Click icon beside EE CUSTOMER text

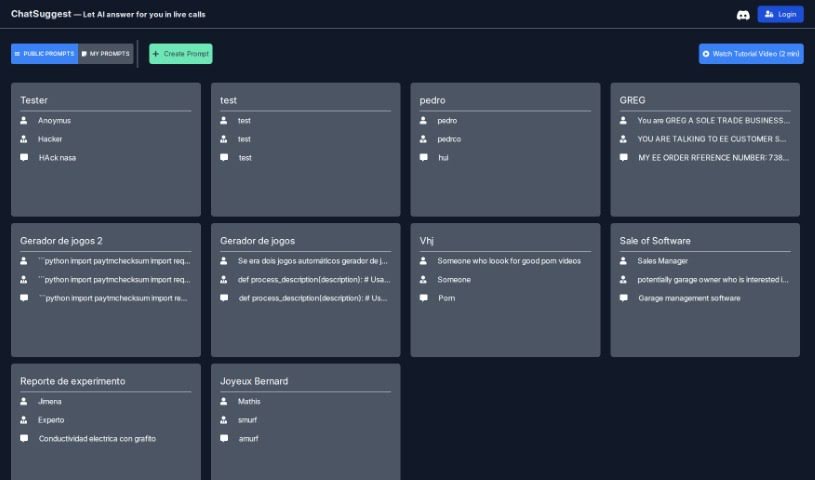(x=623, y=139)
